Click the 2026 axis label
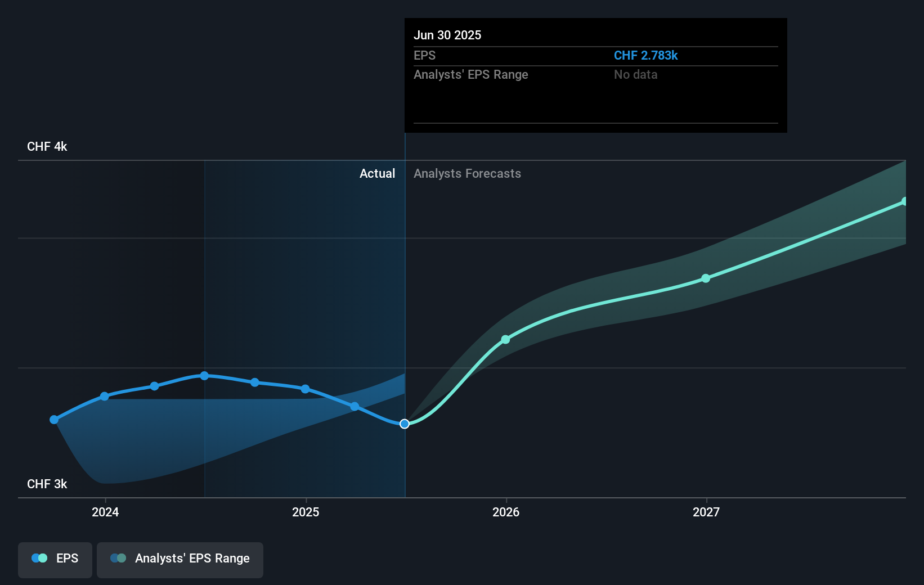 pos(505,512)
